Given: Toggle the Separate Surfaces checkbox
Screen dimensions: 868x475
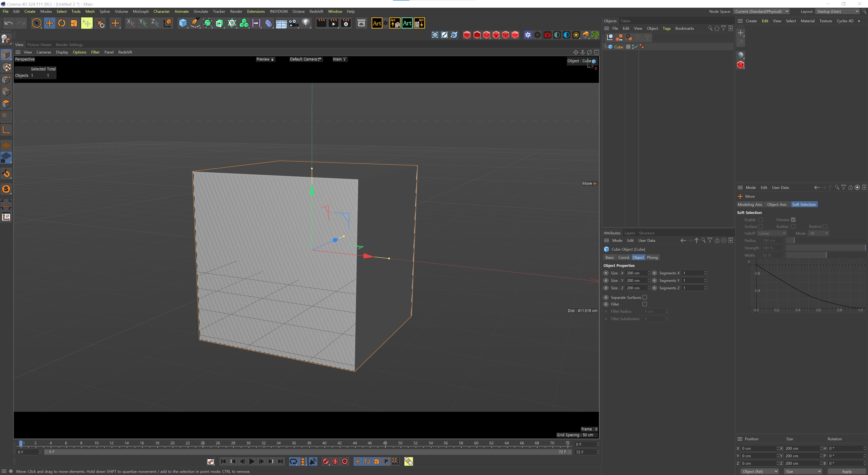Looking at the screenshot, I should [645, 297].
